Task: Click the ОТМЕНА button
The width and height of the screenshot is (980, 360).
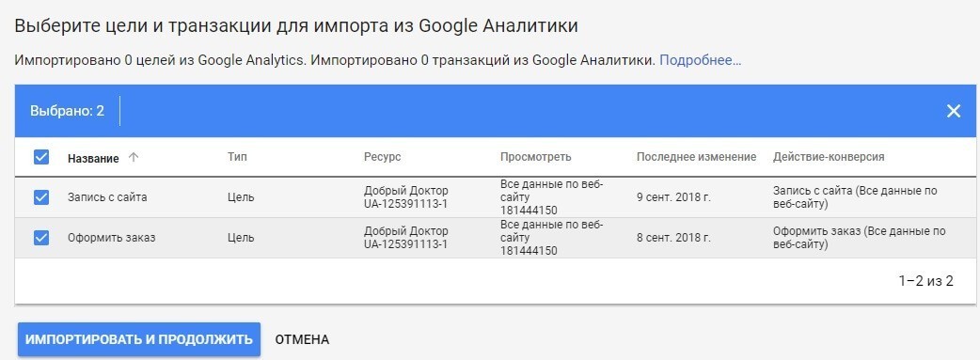Action: click(302, 340)
